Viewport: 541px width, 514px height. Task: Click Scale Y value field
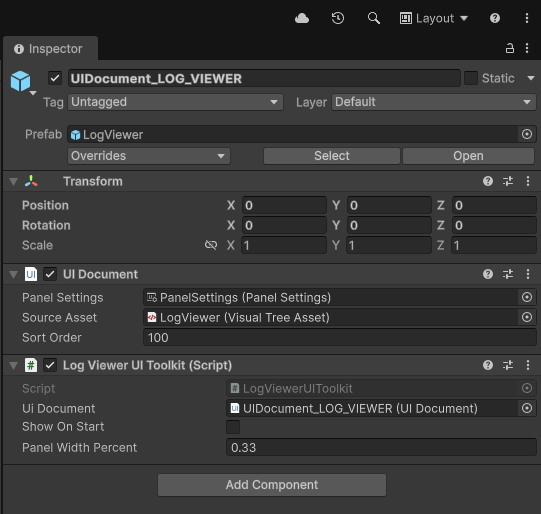click(389, 245)
